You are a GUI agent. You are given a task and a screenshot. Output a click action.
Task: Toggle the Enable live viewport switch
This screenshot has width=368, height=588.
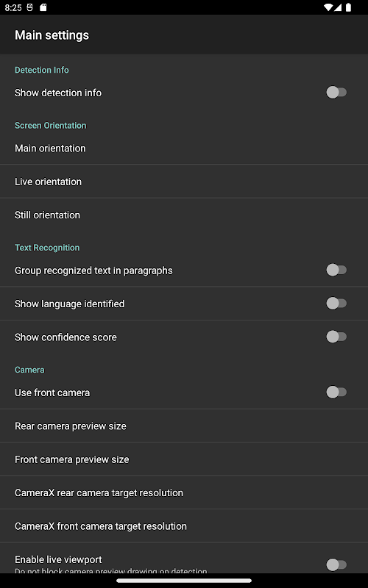click(336, 564)
